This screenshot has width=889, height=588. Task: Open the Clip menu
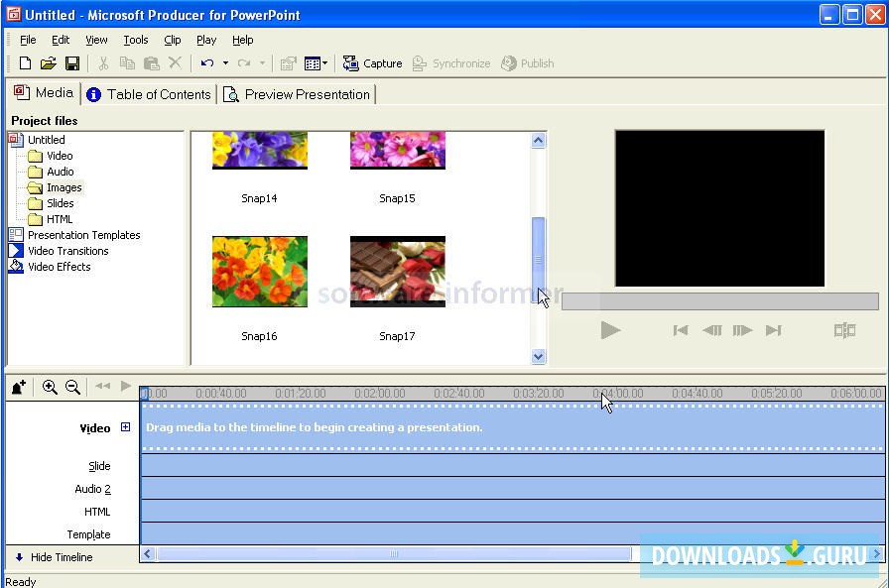[171, 40]
